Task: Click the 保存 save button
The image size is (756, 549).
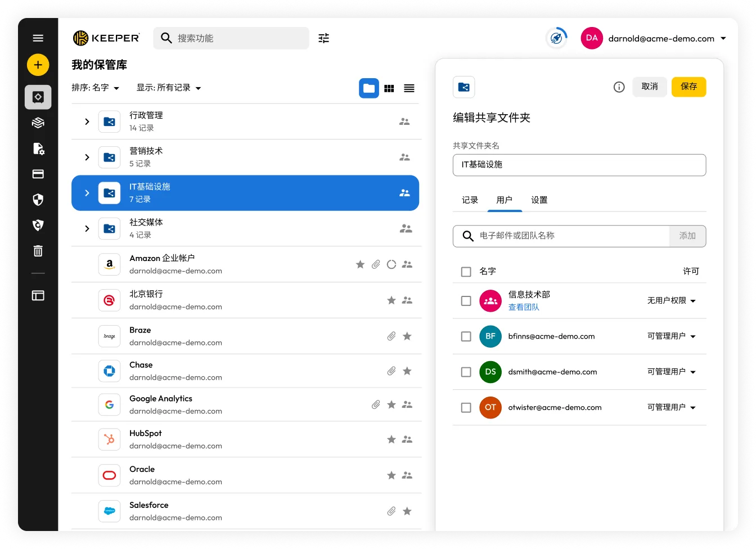Action: pos(688,87)
